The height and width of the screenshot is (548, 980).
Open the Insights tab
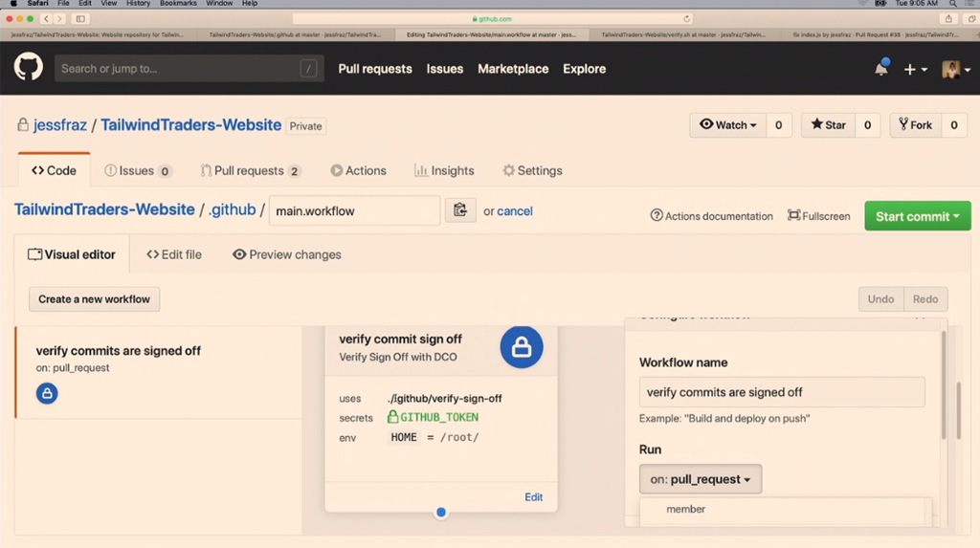click(x=444, y=170)
